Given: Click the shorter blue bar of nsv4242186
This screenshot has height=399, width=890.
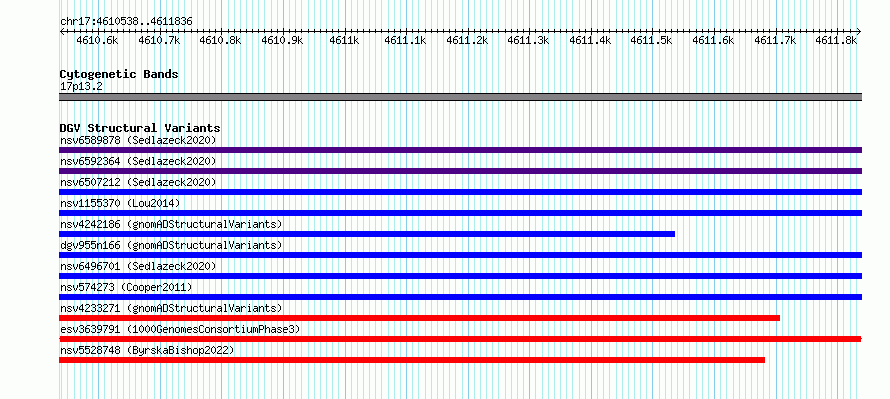Looking at the screenshot, I should click(367, 234).
